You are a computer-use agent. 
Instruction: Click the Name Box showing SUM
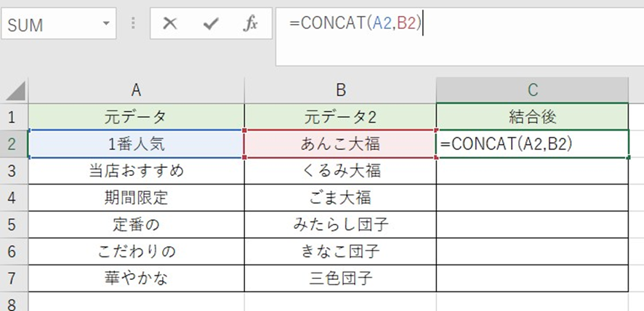51,25
